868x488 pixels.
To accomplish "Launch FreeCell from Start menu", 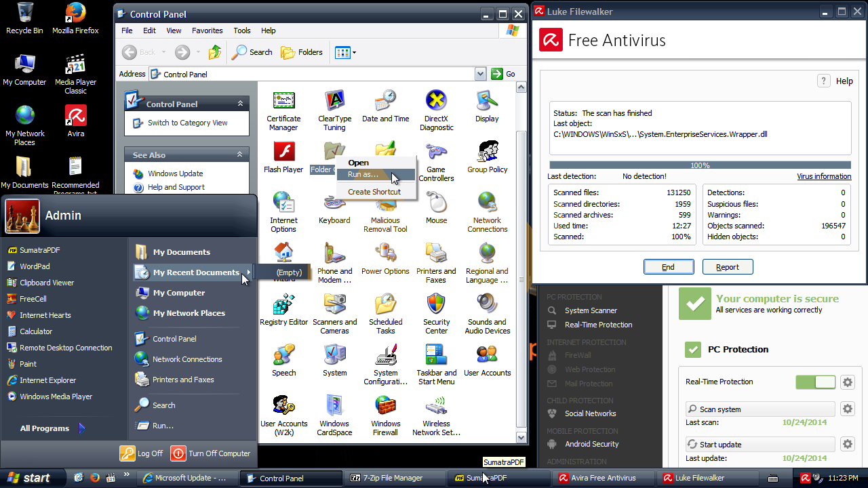I will pyautogui.click(x=33, y=299).
